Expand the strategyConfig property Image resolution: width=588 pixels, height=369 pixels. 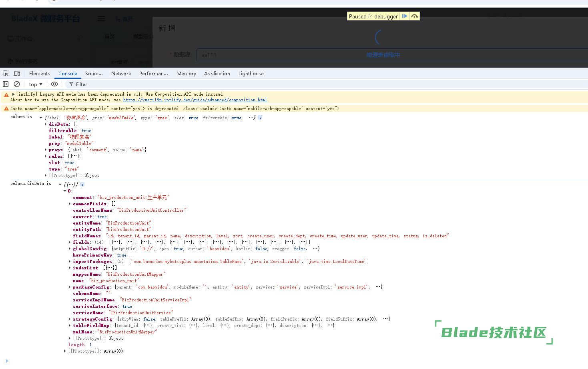[70, 319]
